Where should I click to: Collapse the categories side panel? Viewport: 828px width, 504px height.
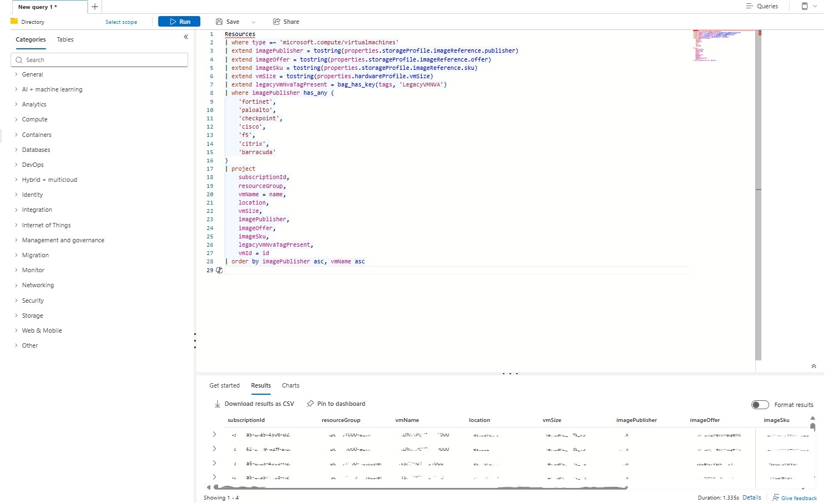pyautogui.click(x=186, y=37)
